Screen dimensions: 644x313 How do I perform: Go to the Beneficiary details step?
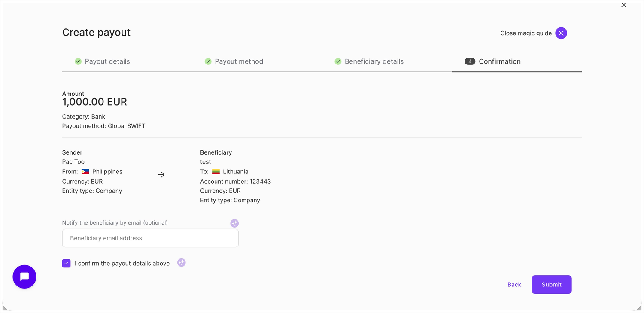point(369,61)
